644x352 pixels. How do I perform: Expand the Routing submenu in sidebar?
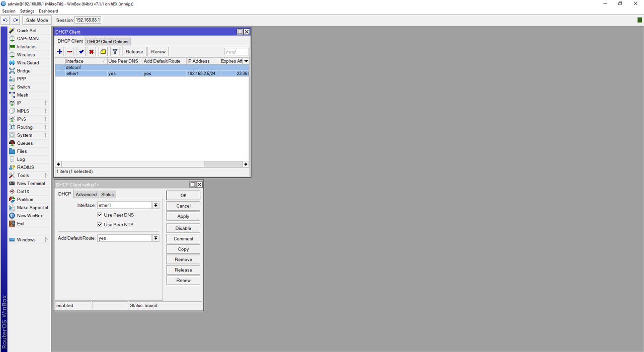tap(46, 127)
